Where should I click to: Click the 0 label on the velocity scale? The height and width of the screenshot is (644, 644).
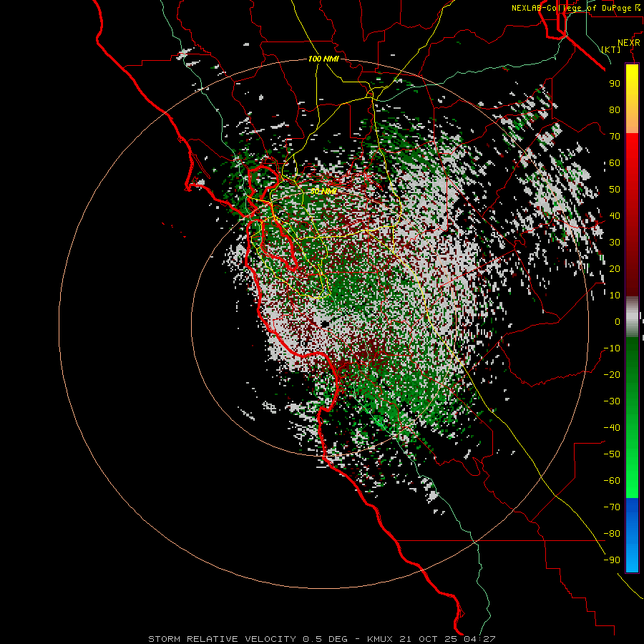[618, 321]
